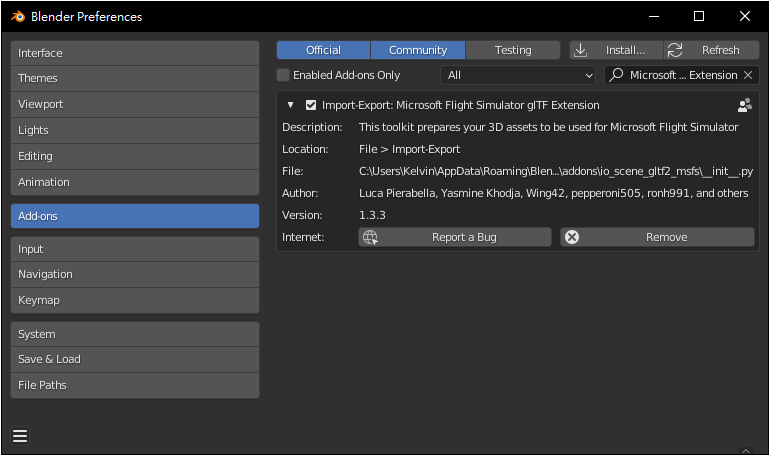Click the Location text File > Import-Export

pyautogui.click(x=410, y=149)
